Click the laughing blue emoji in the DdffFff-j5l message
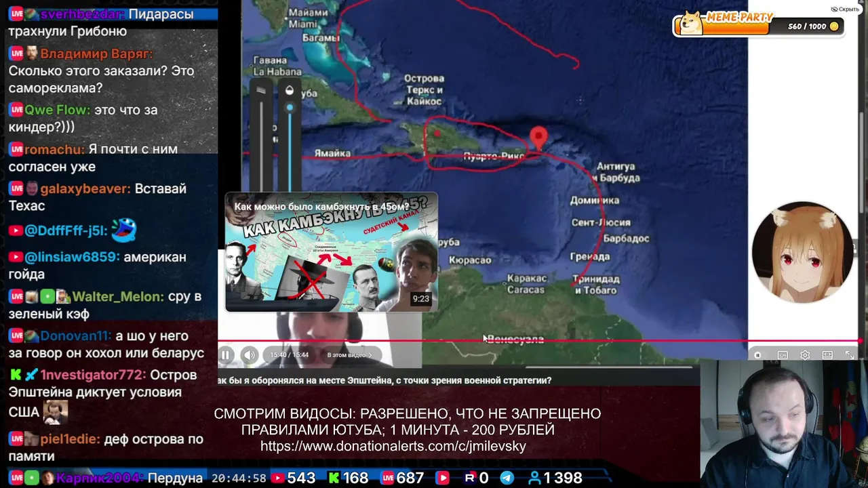Image resolution: width=868 pixels, height=488 pixels. tap(123, 230)
